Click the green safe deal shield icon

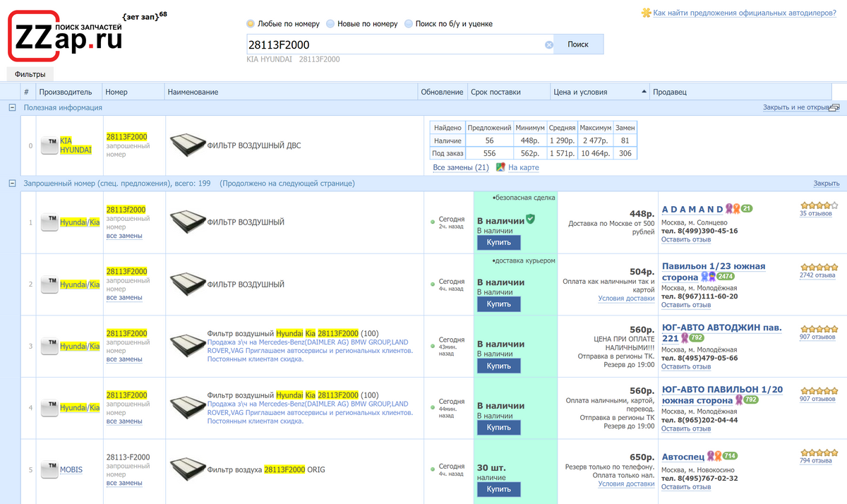(531, 220)
